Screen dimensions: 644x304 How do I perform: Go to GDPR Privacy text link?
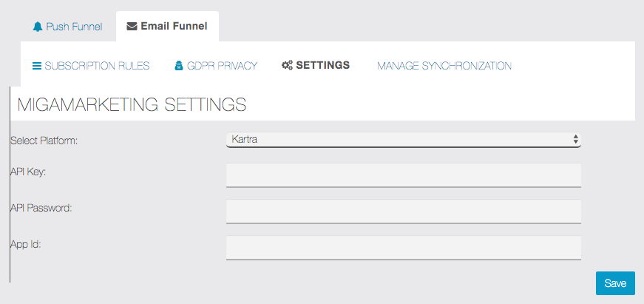(x=223, y=66)
